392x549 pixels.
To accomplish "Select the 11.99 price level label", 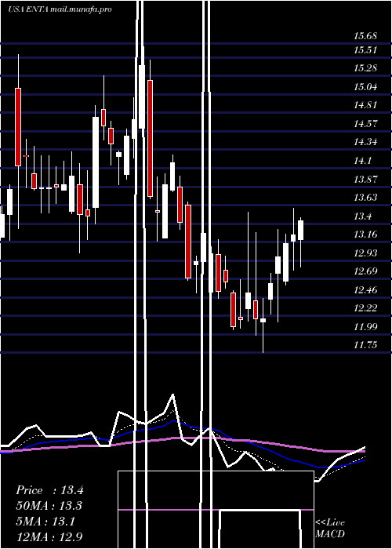I will click(x=365, y=327).
